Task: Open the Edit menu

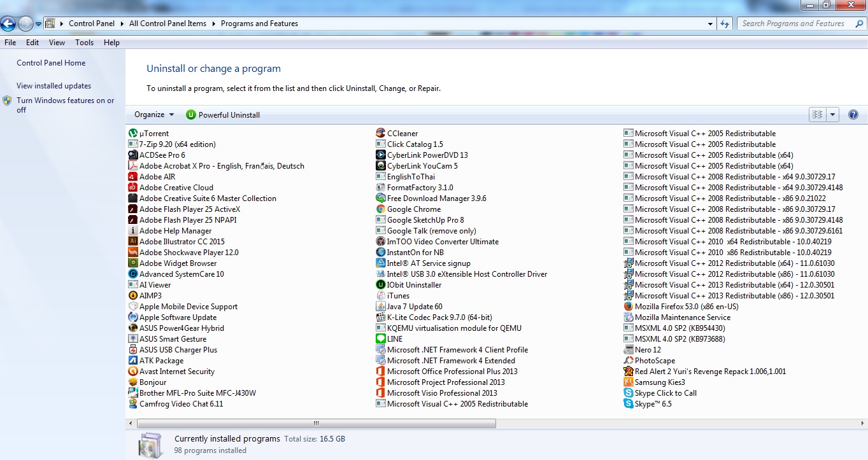Action: [x=32, y=43]
